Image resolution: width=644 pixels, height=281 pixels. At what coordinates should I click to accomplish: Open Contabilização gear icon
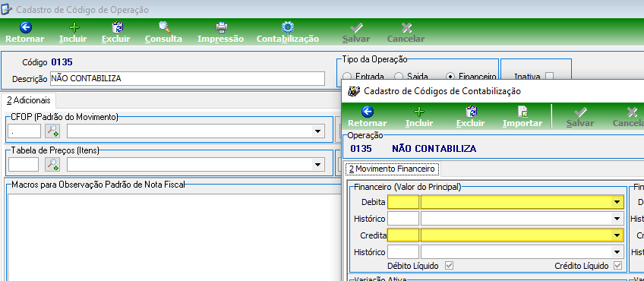pyautogui.click(x=288, y=28)
